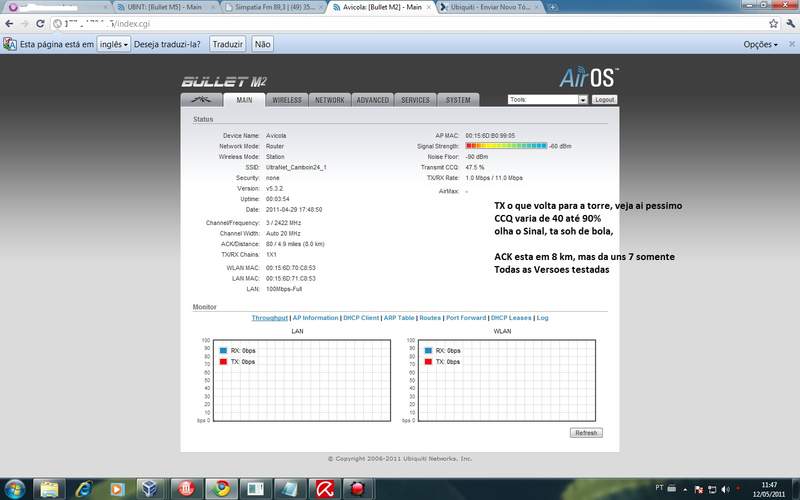800x500 pixels.
Task: Click the Ubiquiti logo tab in AirOS
Action: click(x=202, y=99)
